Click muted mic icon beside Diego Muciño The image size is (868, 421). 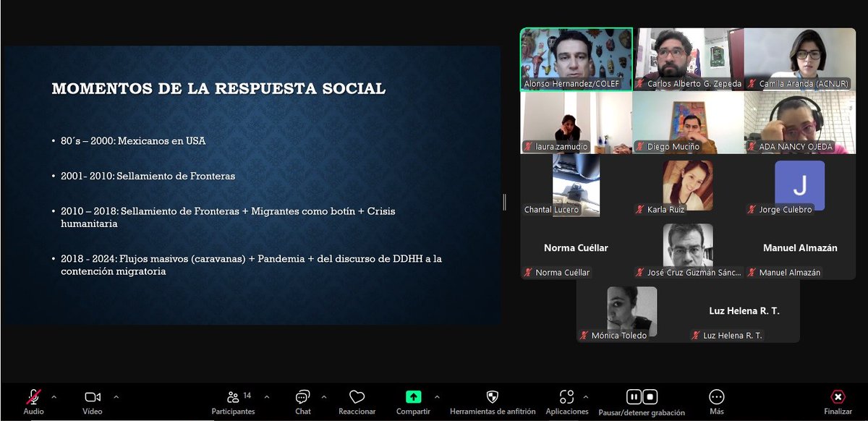pos(640,147)
